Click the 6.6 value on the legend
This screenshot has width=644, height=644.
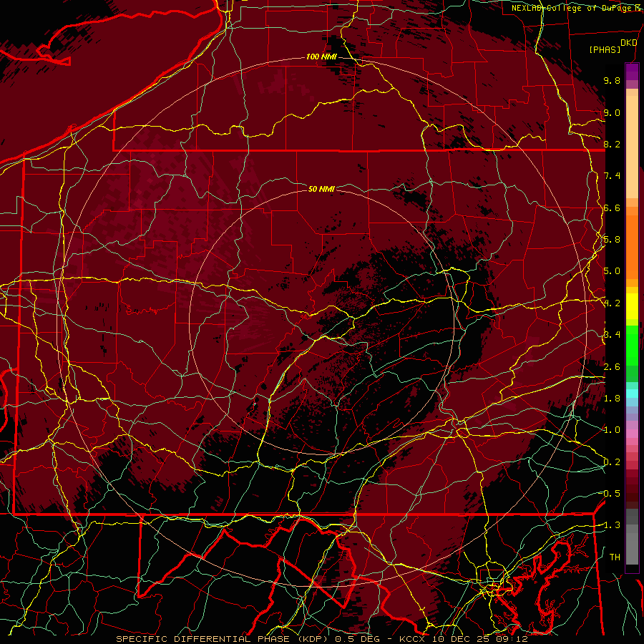(612, 208)
